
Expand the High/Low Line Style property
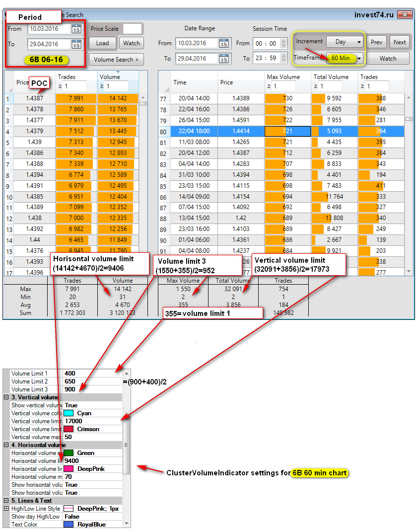click(6, 509)
